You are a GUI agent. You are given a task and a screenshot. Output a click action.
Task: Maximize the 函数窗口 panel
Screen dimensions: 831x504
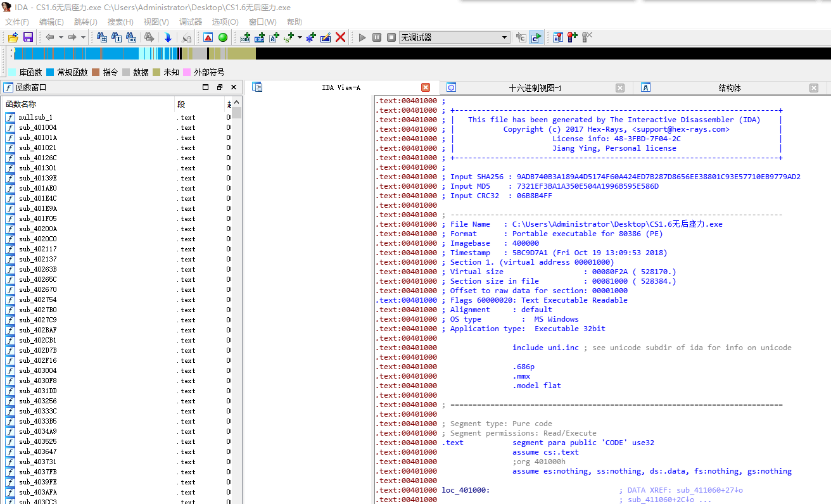tap(205, 87)
